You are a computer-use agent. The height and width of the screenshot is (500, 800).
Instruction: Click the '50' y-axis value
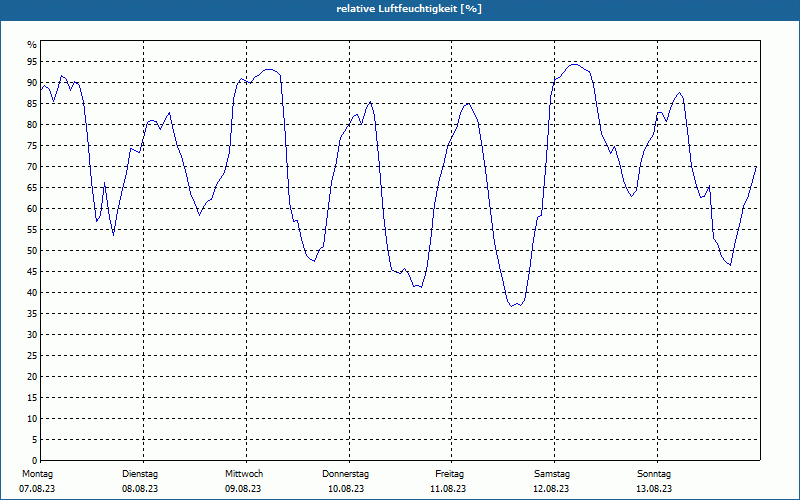pyautogui.click(x=32, y=251)
